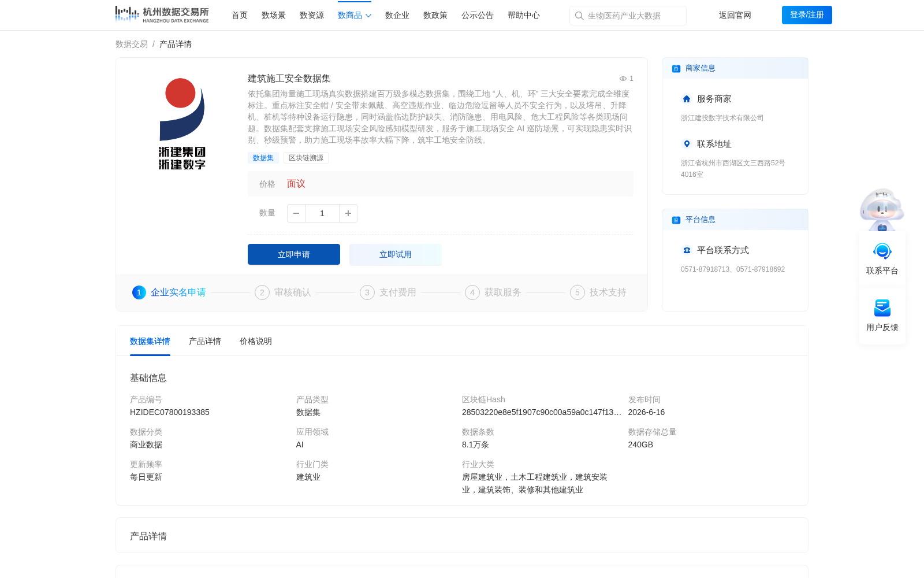
Task: Click the eye view-count icon
Action: tap(623, 79)
